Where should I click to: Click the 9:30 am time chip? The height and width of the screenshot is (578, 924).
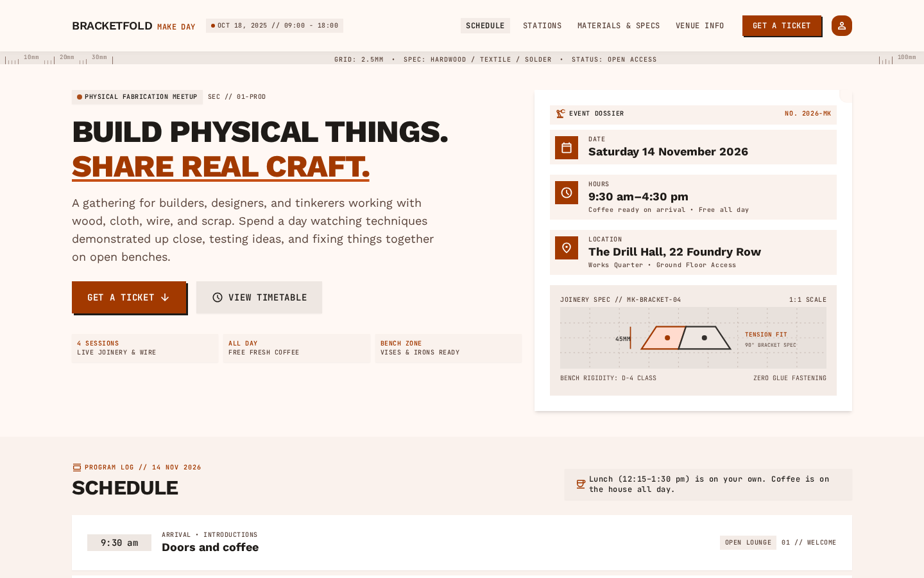[119, 543]
